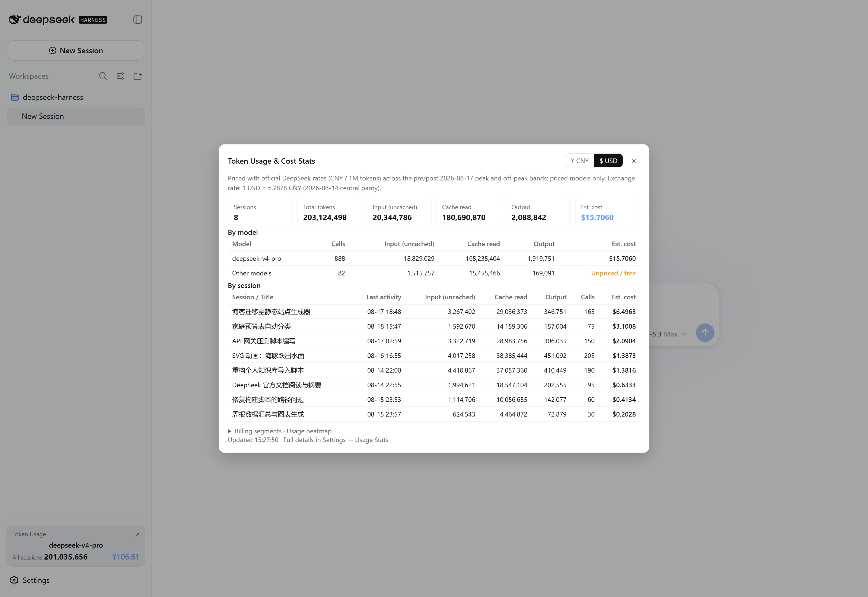Expand the Token Usage widget arrow icon
The height and width of the screenshot is (597, 868).
pyautogui.click(x=137, y=535)
